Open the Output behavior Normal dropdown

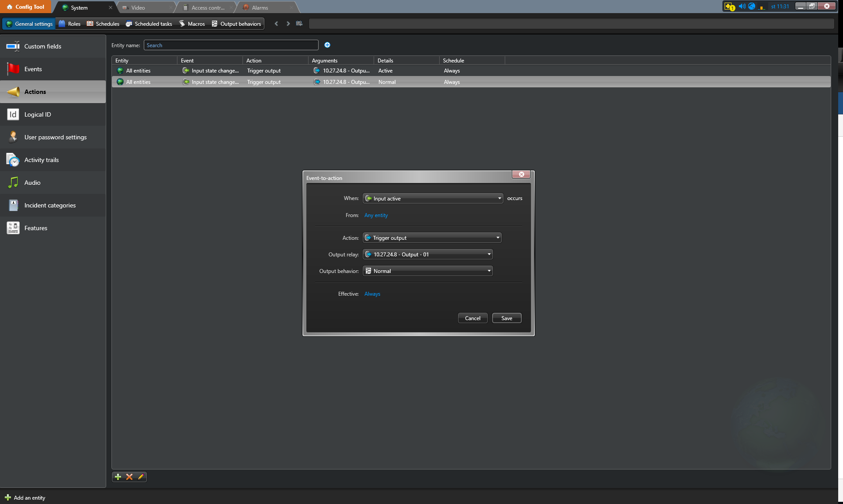[427, 271]
